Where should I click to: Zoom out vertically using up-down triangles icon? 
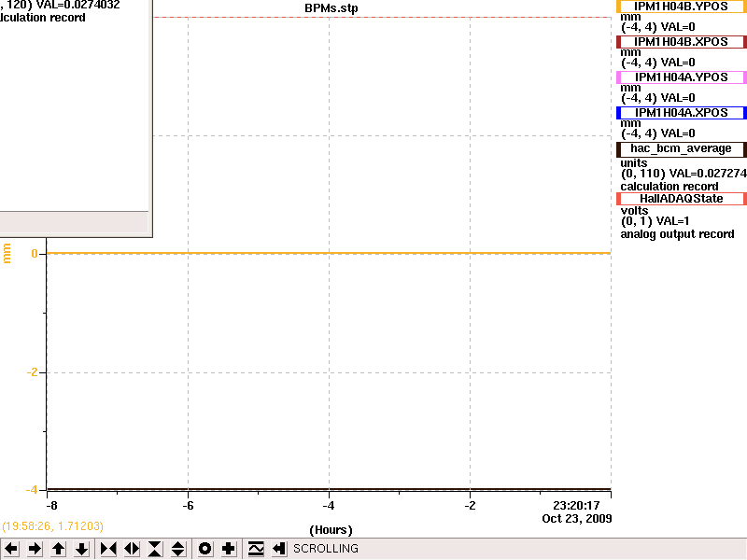click(177, 549)
